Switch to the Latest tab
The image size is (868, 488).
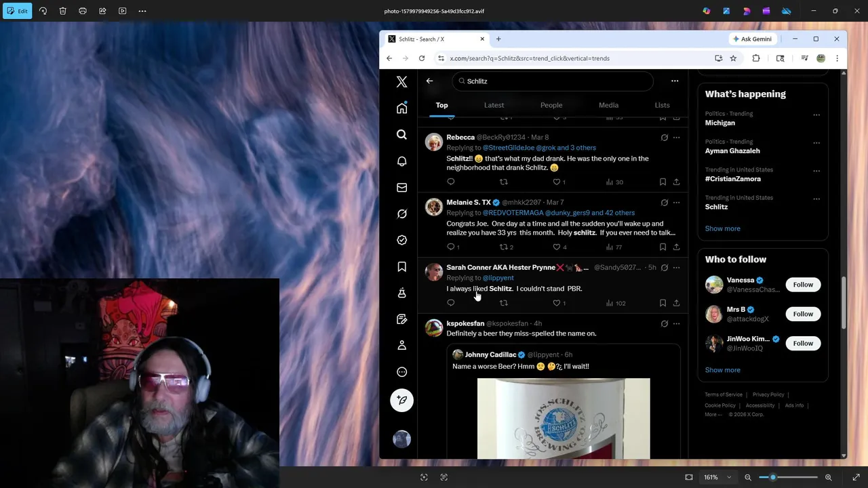494,105
